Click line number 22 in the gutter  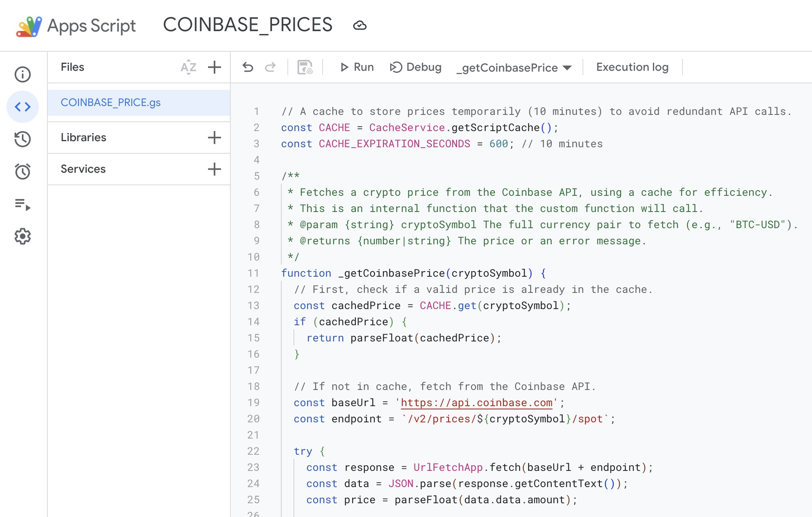pyautogui.click(x=253, y=451)
